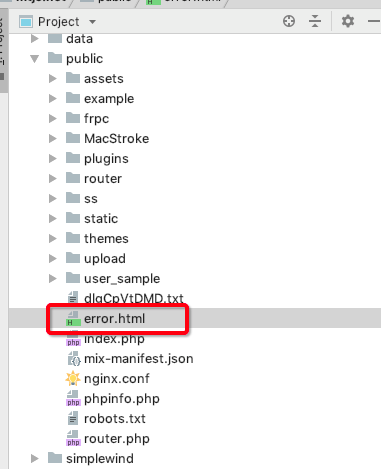Expand the data folder arrow

[34, 39]
